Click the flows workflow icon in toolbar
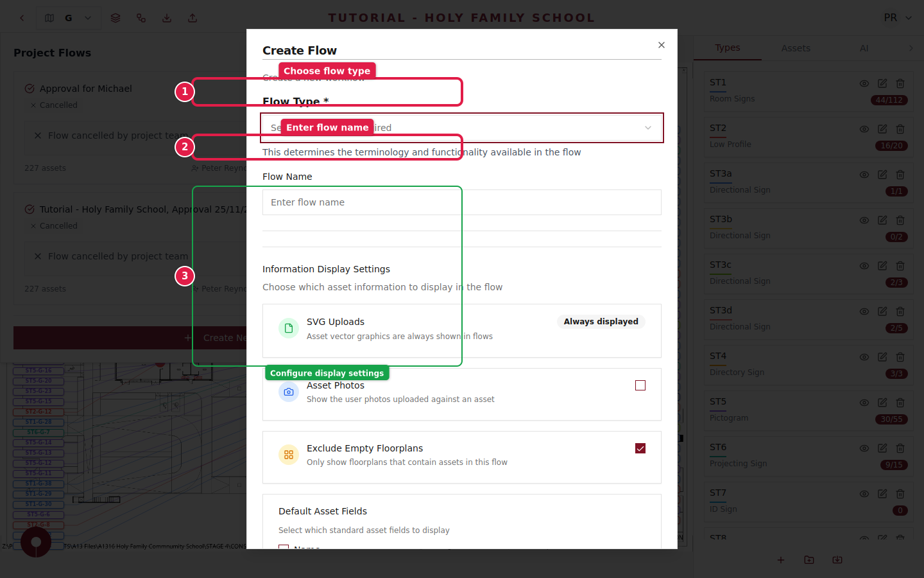The width and height of the screenshot is (924, 578). [x=141, y=18]
